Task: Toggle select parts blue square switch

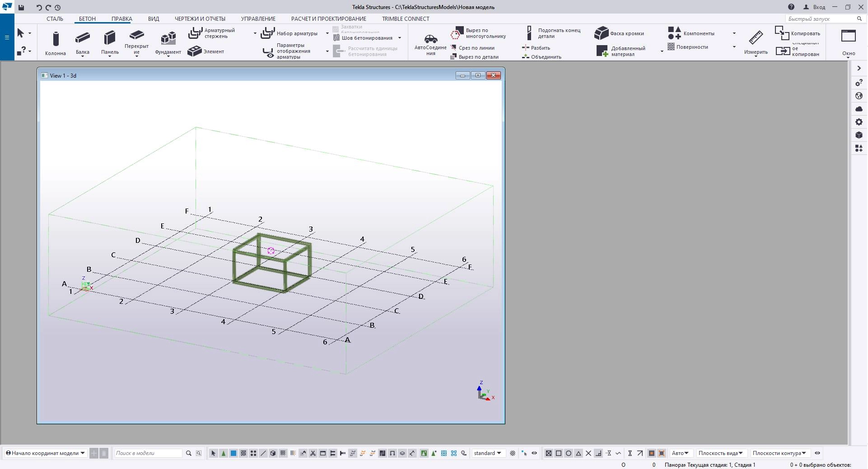Action: pyautogui.click(x=233, y=453)
